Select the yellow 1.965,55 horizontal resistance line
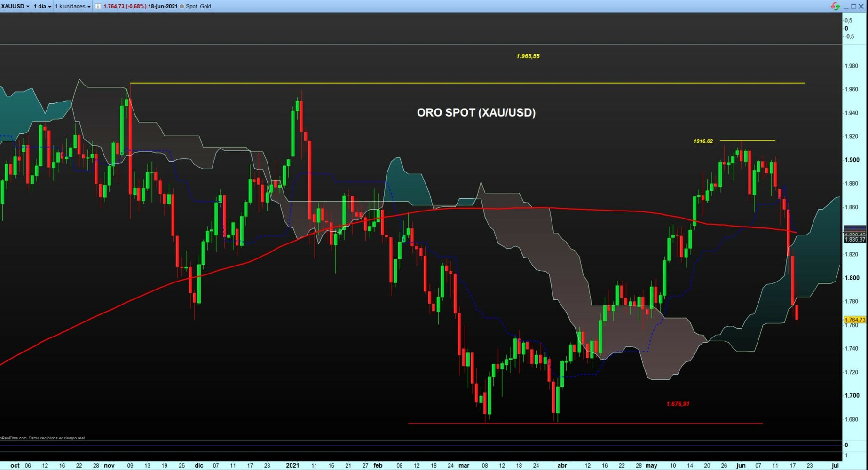This screenshot has width=868, height=470. pos(468,83)
